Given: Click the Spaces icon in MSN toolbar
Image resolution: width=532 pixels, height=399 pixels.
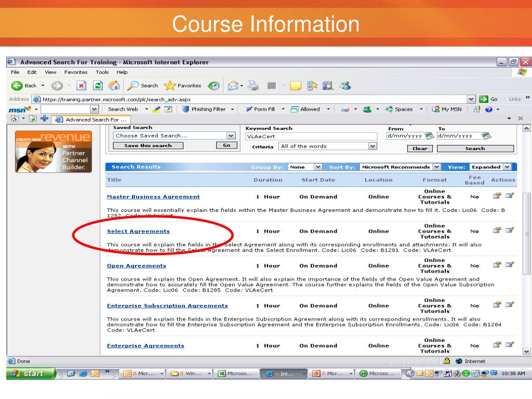Looking at the screenshot, I should [389, 109].
